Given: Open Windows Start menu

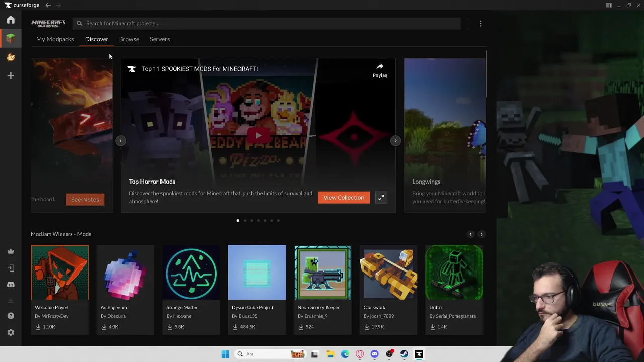Looking at the screenshot, I should tap(225, 354).
